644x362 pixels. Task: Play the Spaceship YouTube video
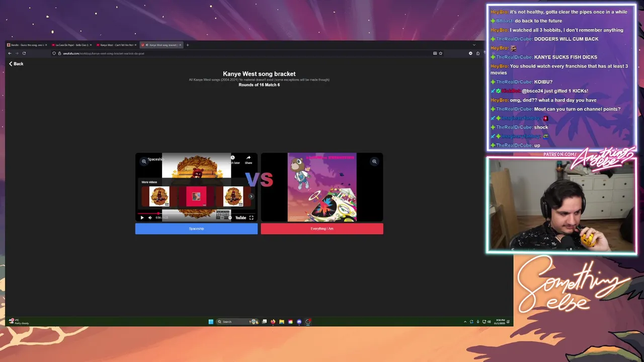point(142,218)
